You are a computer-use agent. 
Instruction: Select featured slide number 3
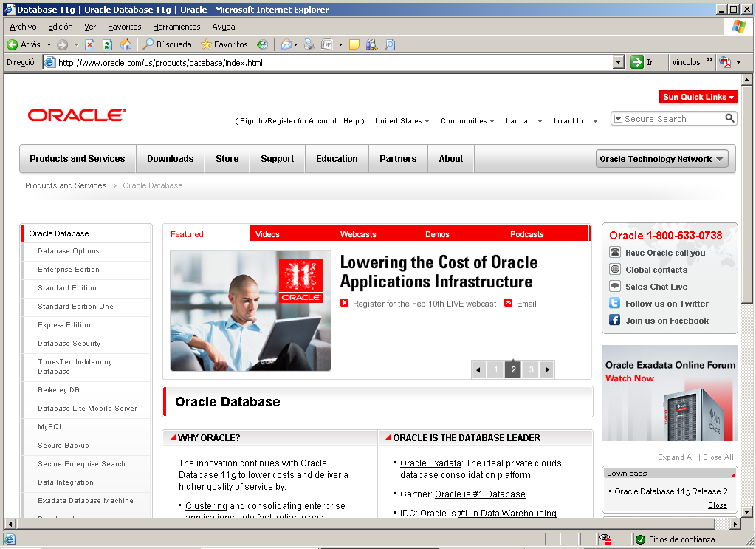(530, 369)
